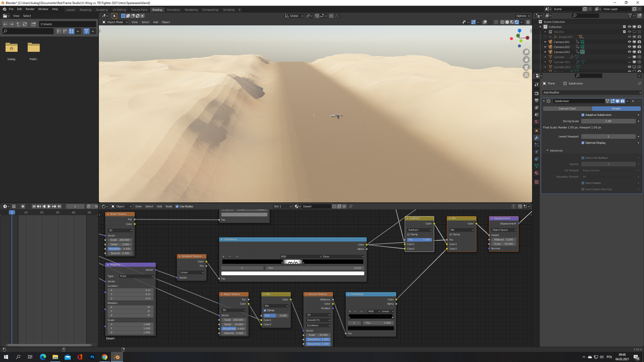Pin the properties editor context
Viewport: 644px width, 362px height.
point(639,83)
